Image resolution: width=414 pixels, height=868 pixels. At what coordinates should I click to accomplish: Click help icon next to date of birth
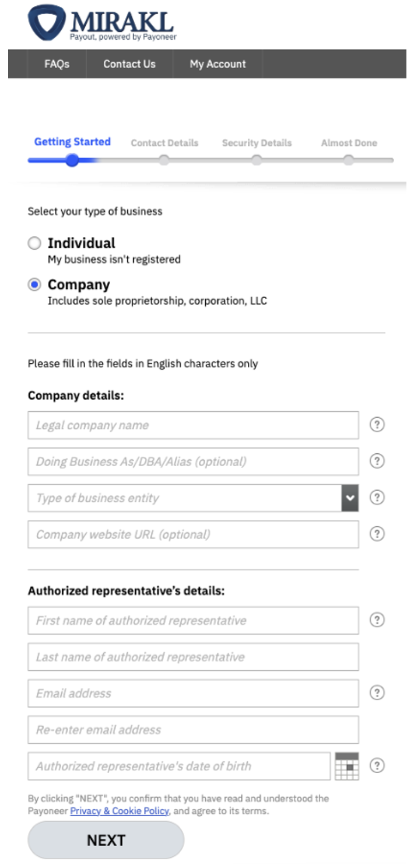(377, 765)
